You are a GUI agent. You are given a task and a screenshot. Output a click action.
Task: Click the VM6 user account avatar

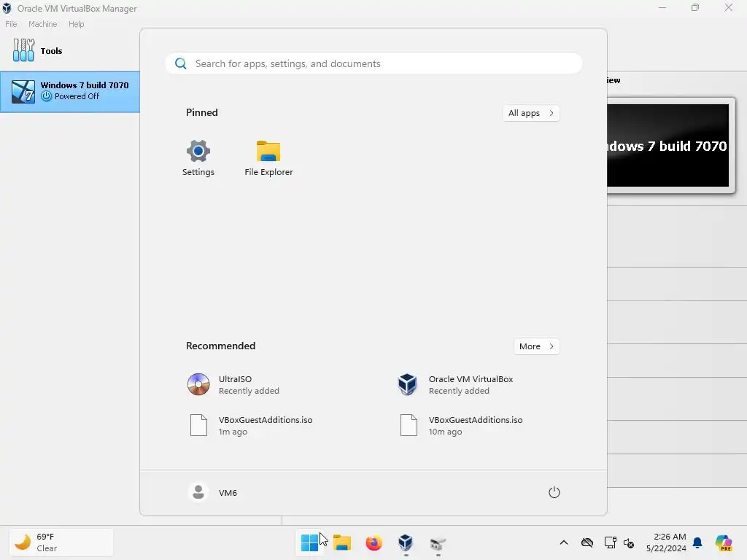(198, 492)
